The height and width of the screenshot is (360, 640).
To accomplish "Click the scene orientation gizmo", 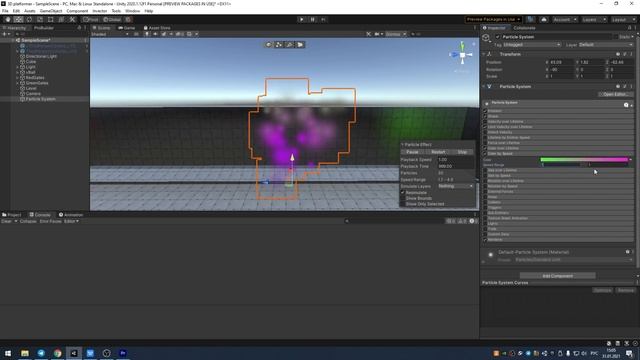I will pos(462,54).
